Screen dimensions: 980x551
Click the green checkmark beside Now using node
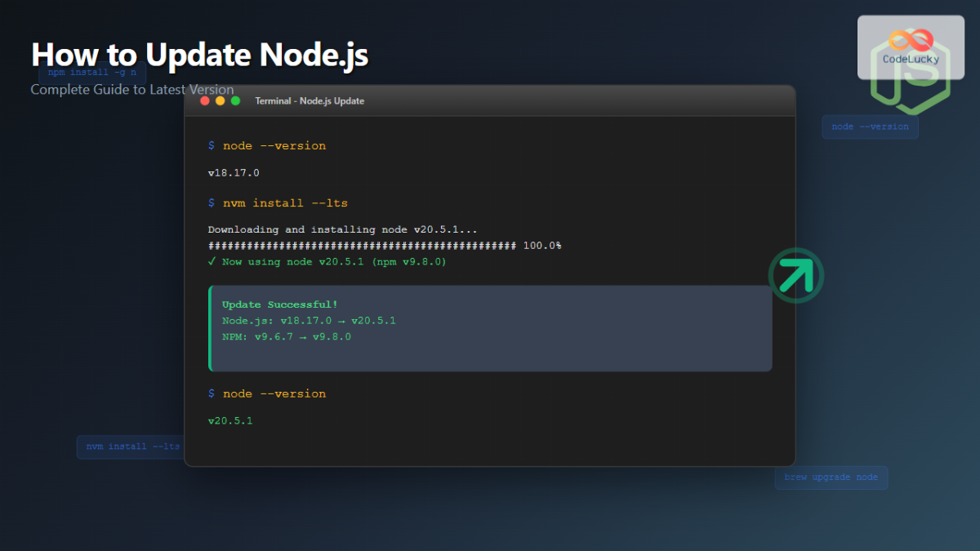[212, 261]
